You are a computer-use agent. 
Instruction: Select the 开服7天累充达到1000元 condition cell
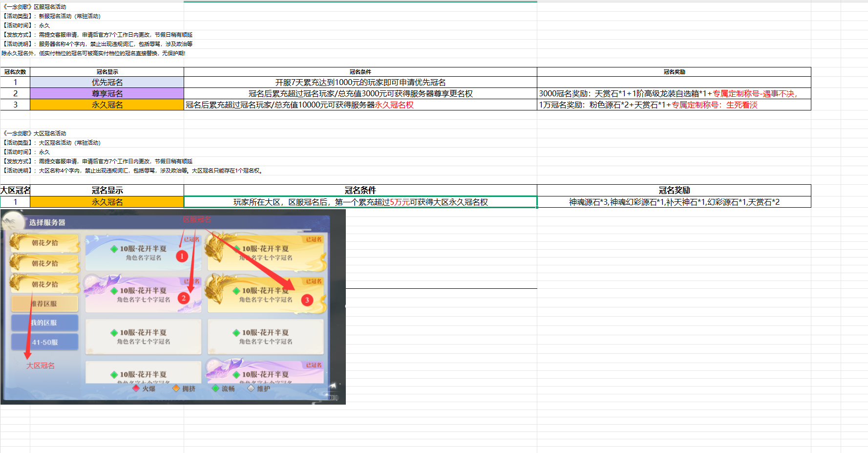pos(360,82)
